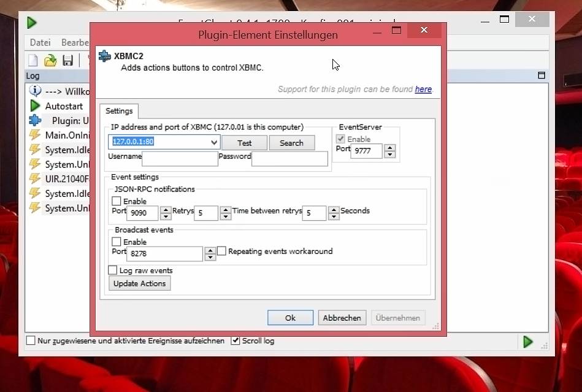This screenshot has height=392, width=582.
Task: Open the Bearbeiten menu
Action: click(x=75, y=42)
